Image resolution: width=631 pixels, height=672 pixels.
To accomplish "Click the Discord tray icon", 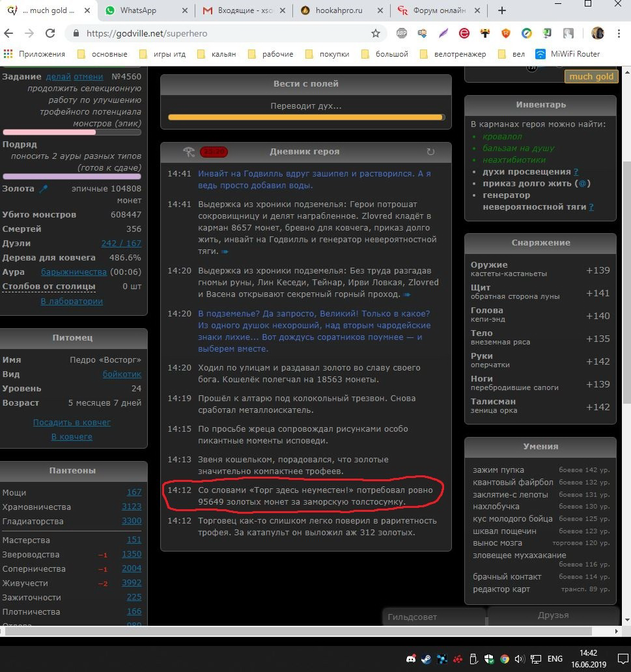I will click(x=410, y=658).
